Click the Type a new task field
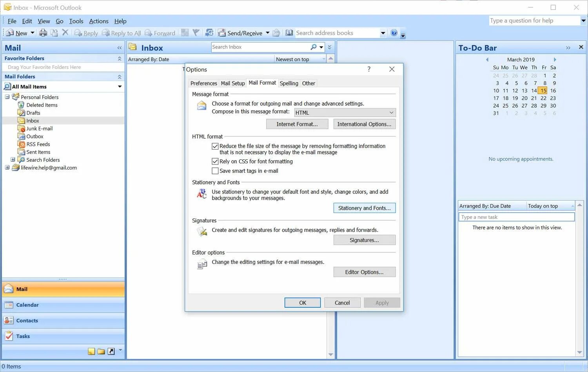The image size is (588, 372). (x=517, y=217)
